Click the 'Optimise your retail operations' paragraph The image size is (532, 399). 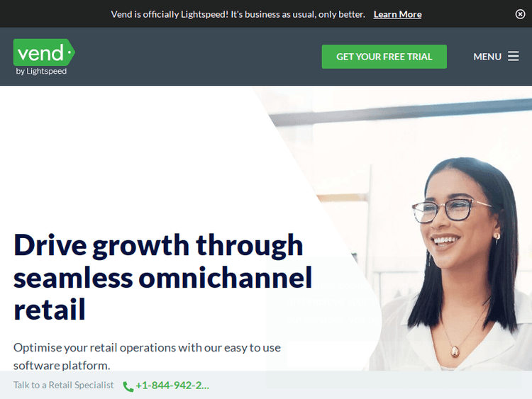147,356
